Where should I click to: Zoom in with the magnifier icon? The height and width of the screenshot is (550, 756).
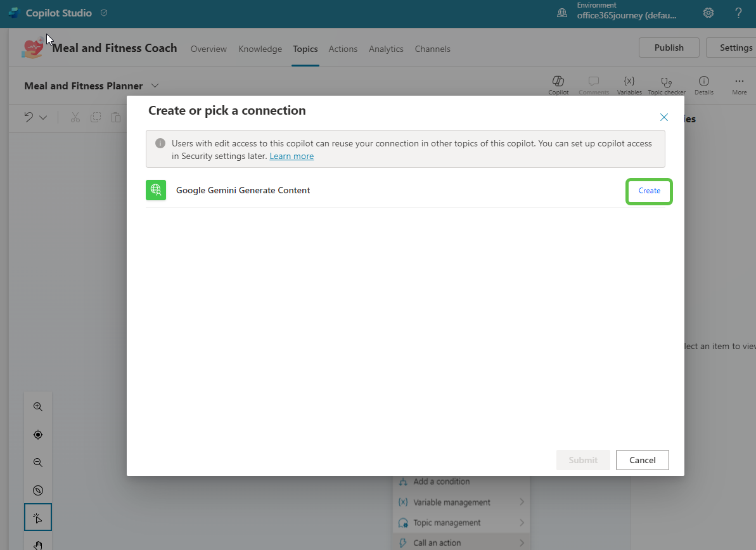(37, 406)
